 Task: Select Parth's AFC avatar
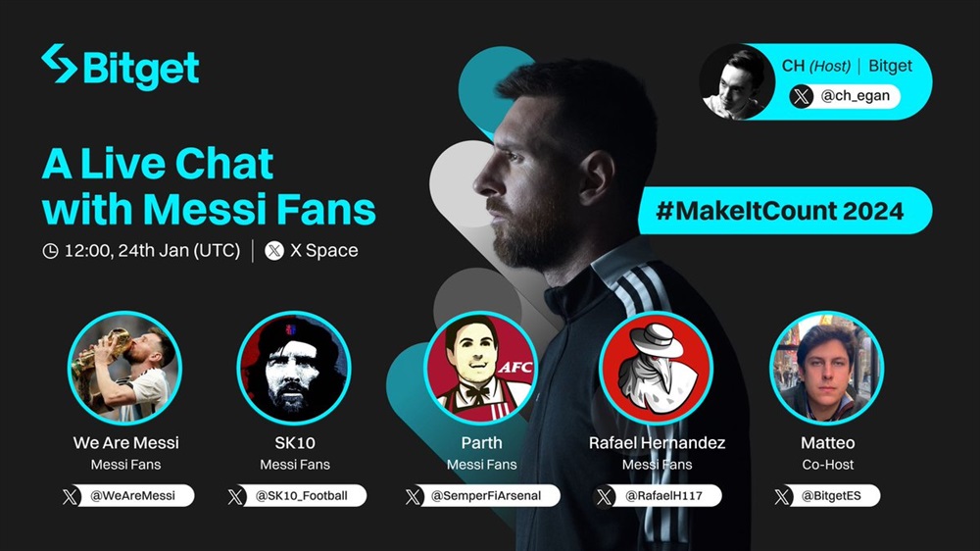[480, 368]
